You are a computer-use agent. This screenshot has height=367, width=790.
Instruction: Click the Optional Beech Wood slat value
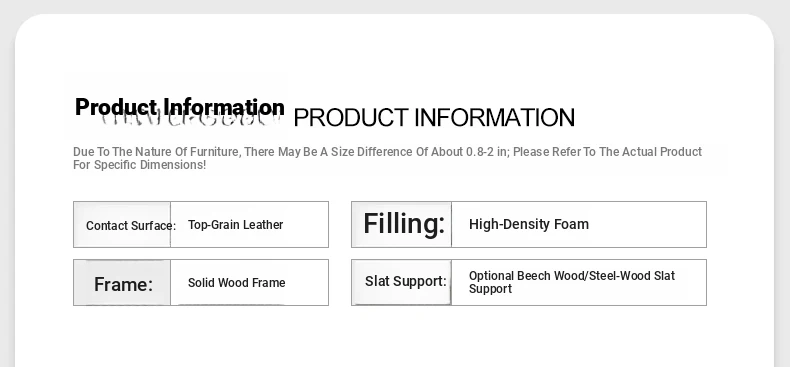(x=572, y=282)
